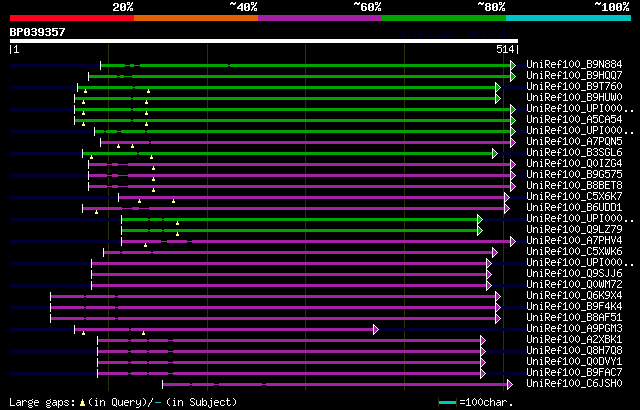
Task: Select the UniRef100_C6JSH0 label
Action: click(x=574, y=383)
